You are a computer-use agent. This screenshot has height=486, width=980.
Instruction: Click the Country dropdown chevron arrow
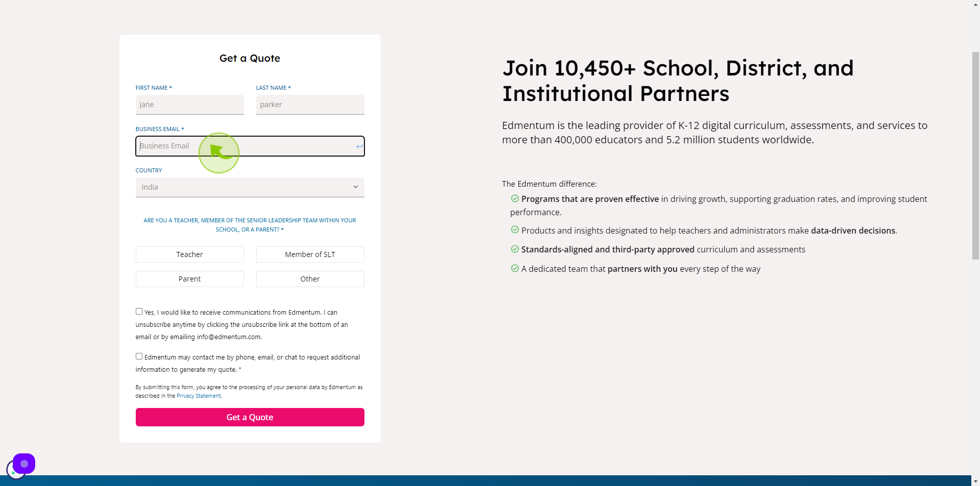(356, 187)
